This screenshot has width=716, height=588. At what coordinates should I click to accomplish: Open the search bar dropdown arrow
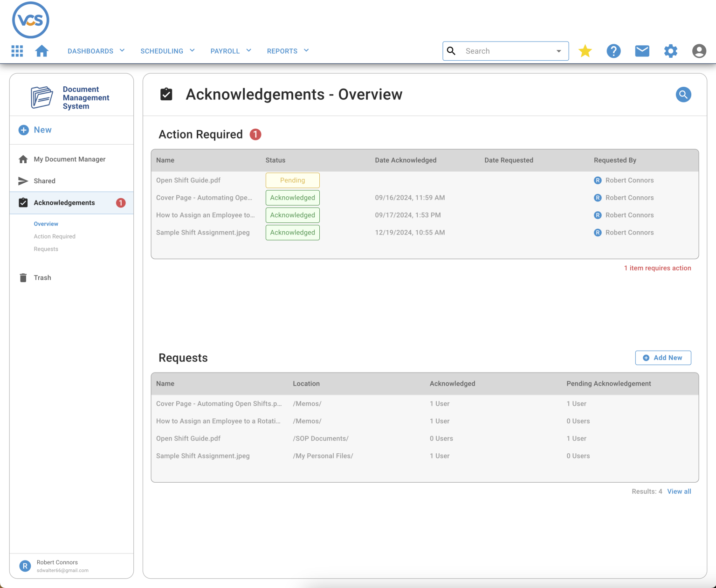(x=558, y=51)
